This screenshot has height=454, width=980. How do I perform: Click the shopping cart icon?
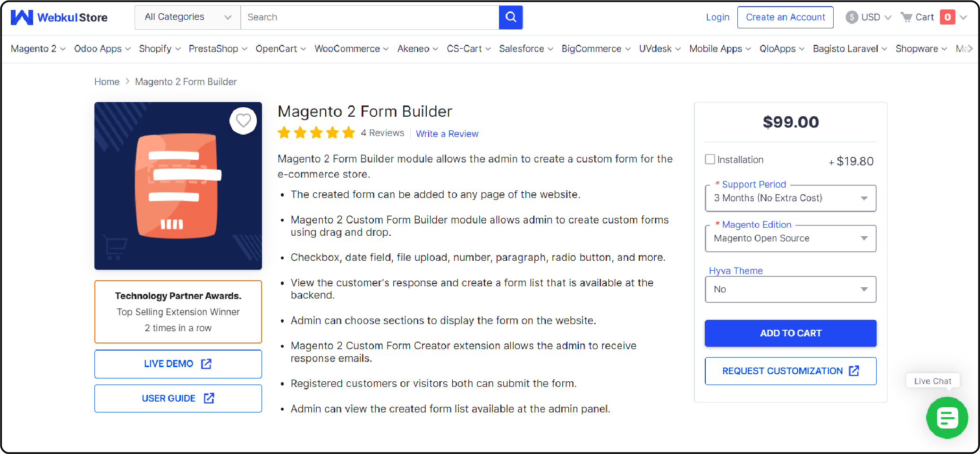906,17
